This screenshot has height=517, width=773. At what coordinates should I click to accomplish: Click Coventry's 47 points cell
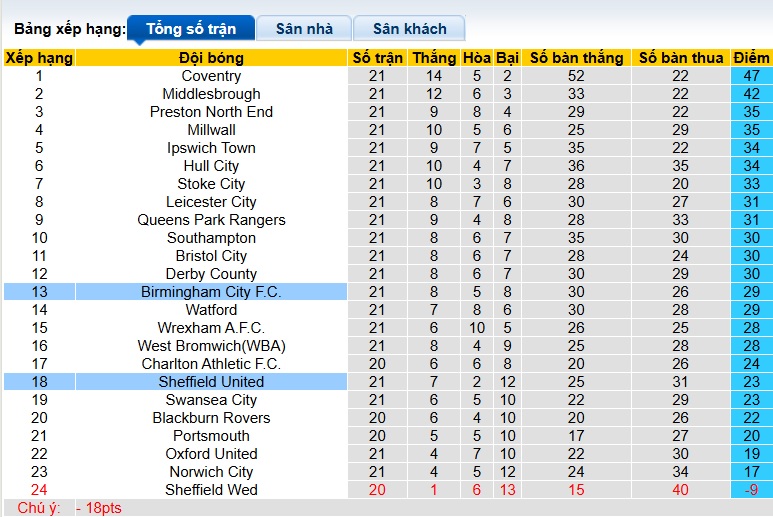click(751, 76)
